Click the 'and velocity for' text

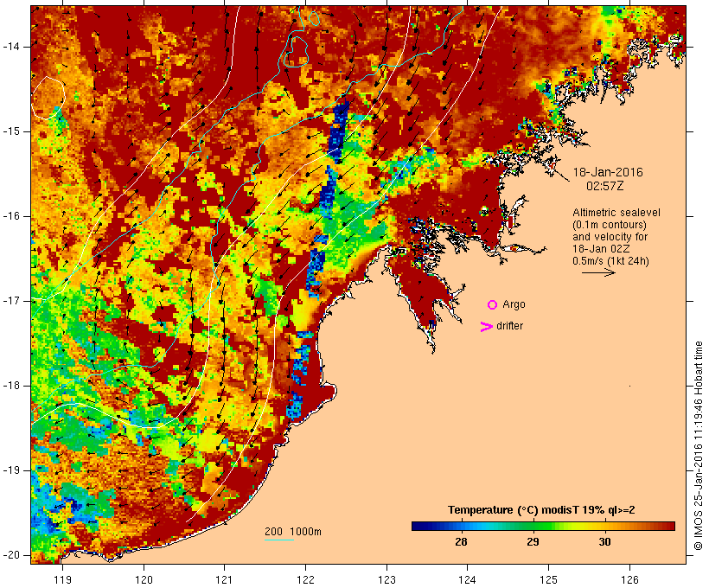[x=610, y=237]
